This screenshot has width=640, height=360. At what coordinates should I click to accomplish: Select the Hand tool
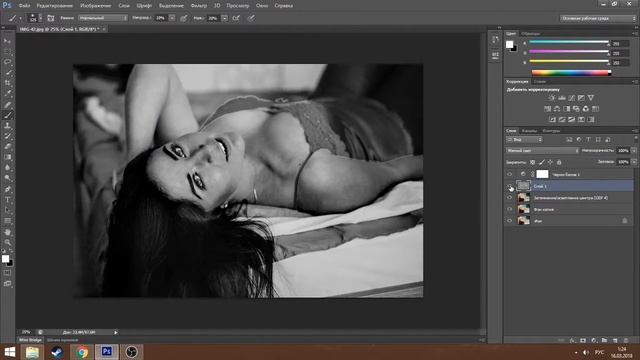[7, 232]
